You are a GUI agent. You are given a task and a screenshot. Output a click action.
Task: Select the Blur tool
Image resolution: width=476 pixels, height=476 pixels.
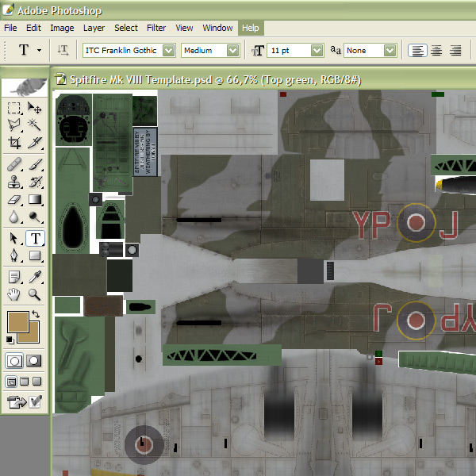click(x=14, y=217)
